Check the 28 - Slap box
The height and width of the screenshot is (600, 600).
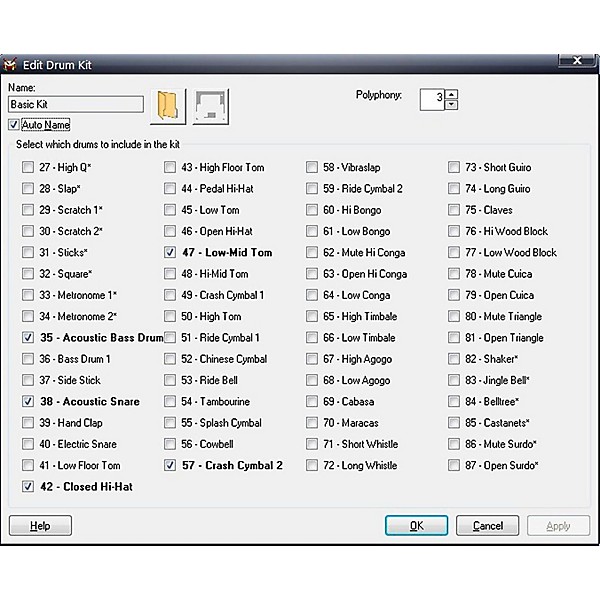[28, 189]
